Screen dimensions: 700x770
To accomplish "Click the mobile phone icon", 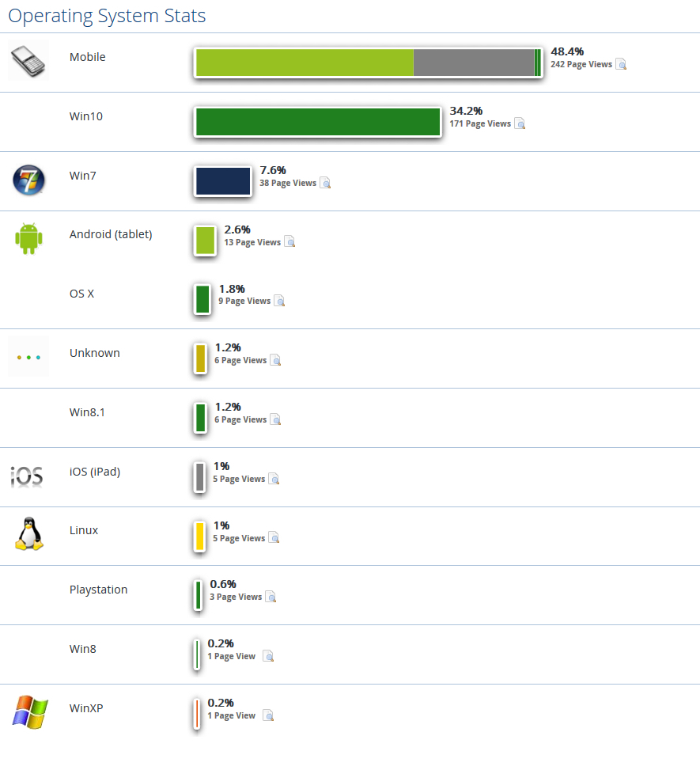I will [x=28, y=60].
